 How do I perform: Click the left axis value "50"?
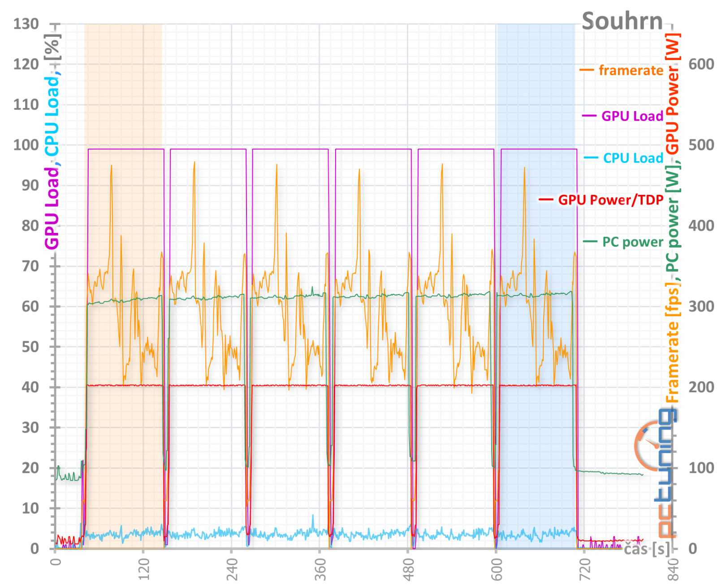(30, 347)
